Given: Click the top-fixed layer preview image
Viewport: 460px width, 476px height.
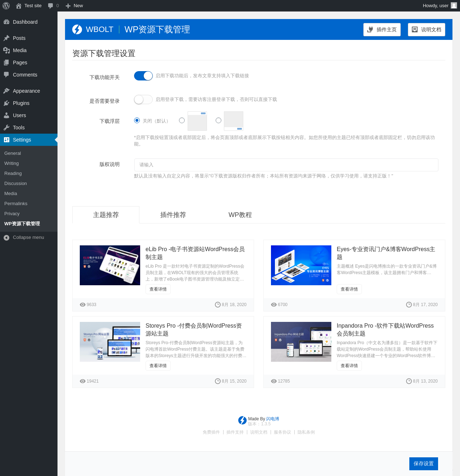Looking at the screenshot, I should click(x=197, y=121).
